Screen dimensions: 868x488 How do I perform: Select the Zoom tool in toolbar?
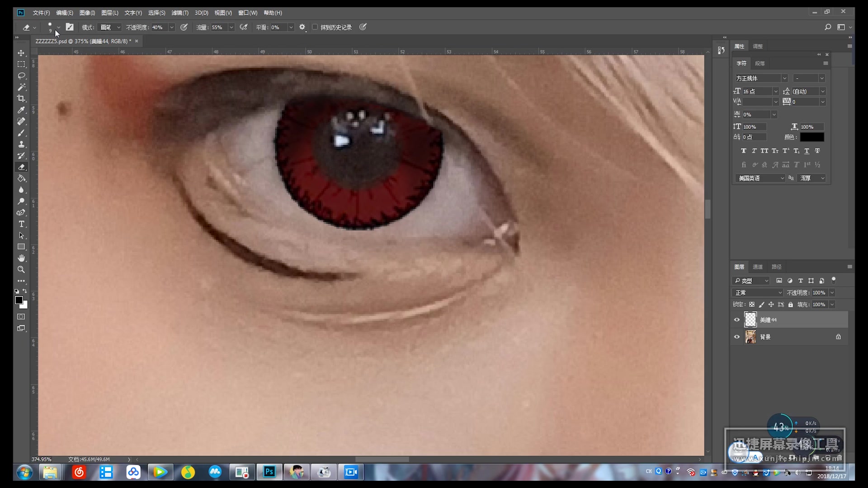[21, 269]
